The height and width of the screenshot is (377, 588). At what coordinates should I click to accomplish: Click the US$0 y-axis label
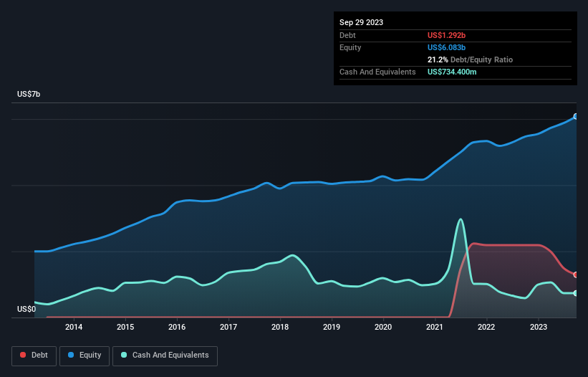26,309
